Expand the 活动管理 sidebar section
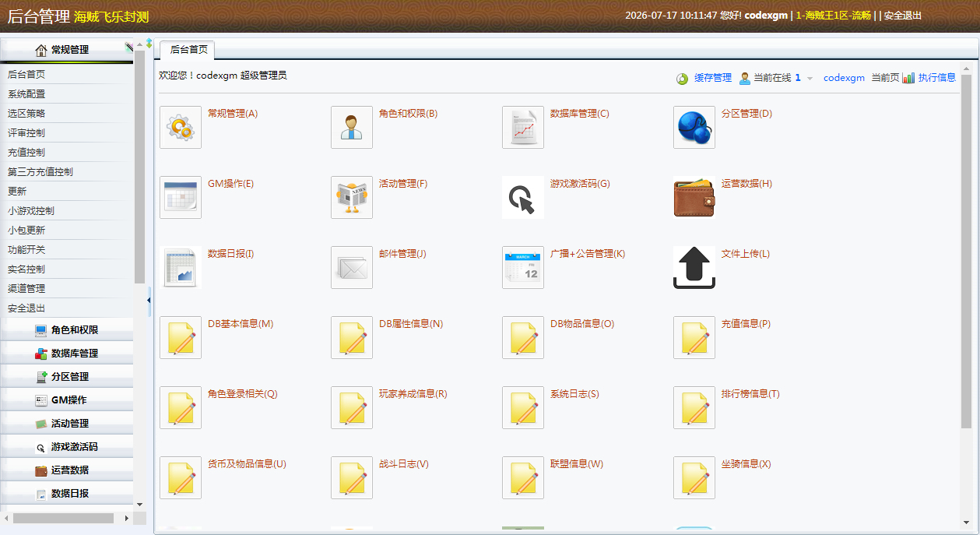This screenshot has width=980, height=535. pos(67,423)
